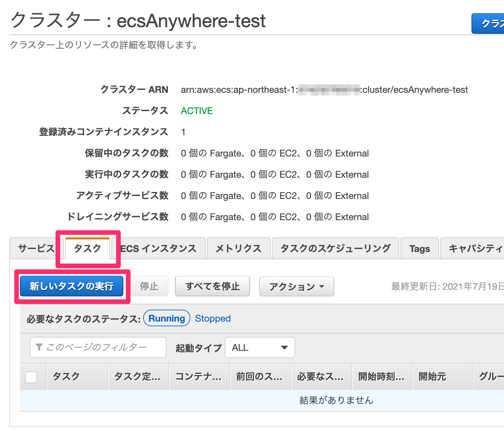
Task: Click the クラスター上のリソースの詳細を取得します description
Action: (104, 45)
